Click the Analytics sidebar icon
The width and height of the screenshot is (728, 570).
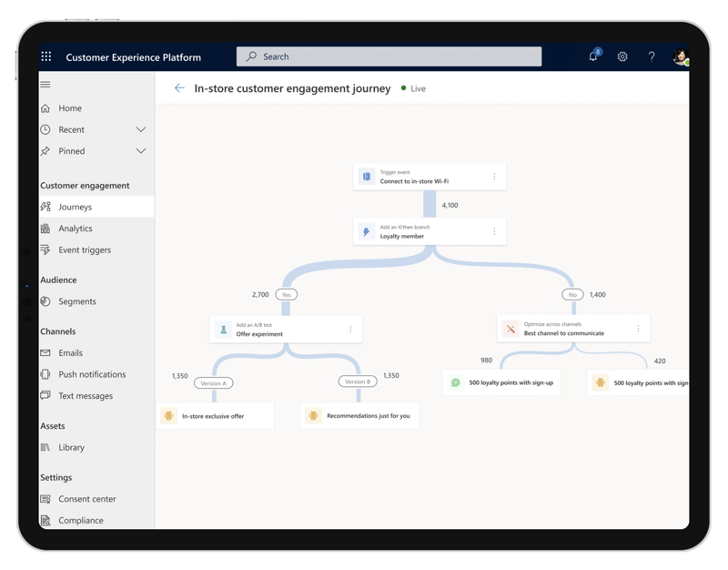pyautogui.click(x=45, y=229)
